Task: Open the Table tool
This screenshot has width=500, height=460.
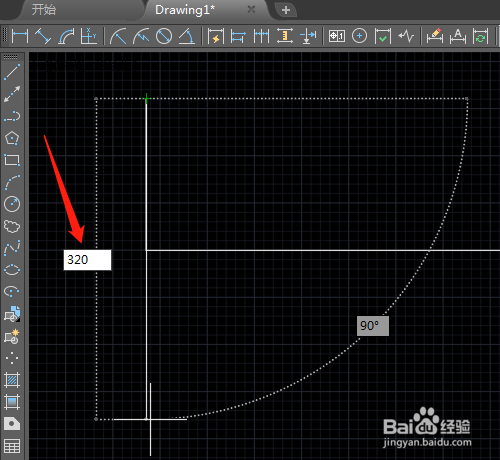Action: [x=12, y=446]
